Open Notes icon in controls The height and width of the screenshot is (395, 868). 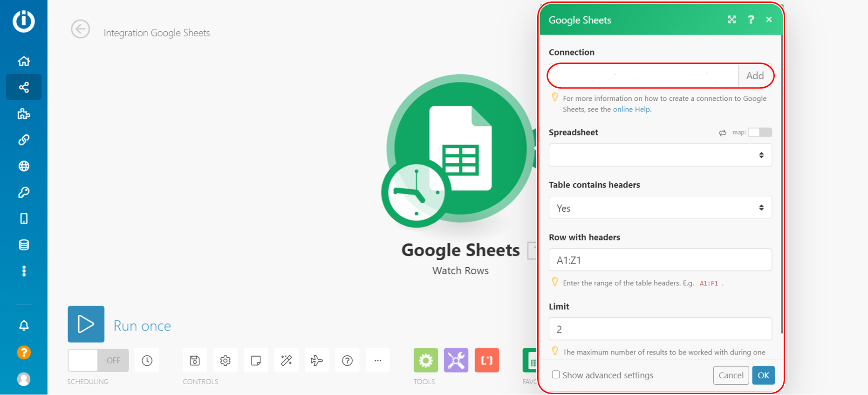[256, 360]
